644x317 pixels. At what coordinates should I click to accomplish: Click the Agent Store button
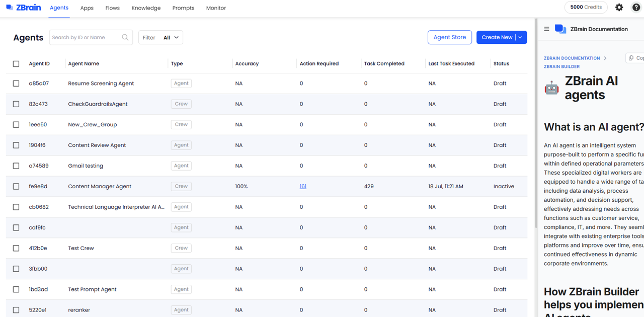point(449,37)
